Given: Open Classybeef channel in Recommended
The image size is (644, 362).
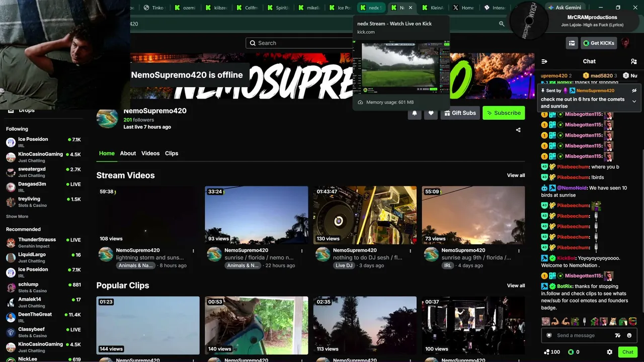Looking at the screenshot, I should point(43,332).
